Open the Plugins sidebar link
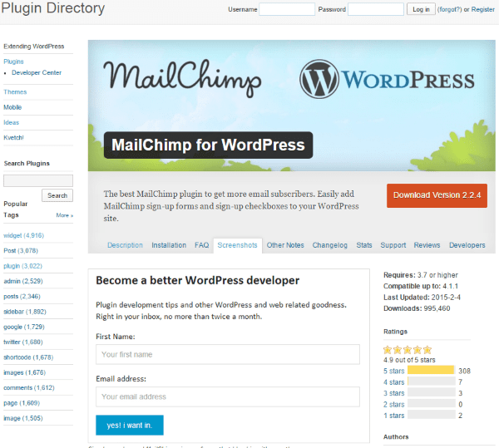This screenshot has width=499, height=448. coord(13,62)
